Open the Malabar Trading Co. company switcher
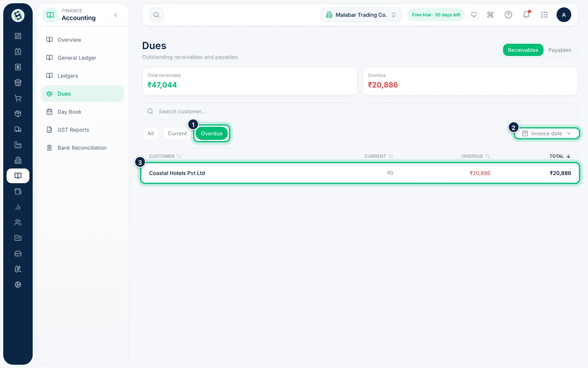This screenshot has height=368, width=588. click(x=361, y=15)
